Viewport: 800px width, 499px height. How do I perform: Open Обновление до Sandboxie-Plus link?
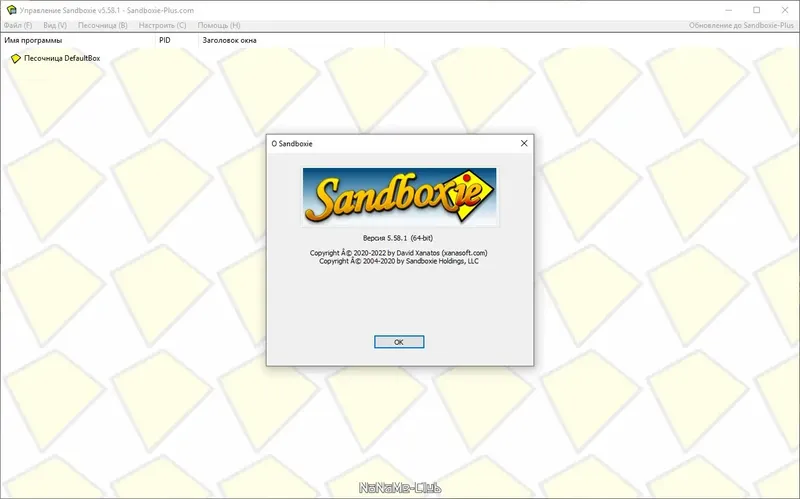pos(741,25)
